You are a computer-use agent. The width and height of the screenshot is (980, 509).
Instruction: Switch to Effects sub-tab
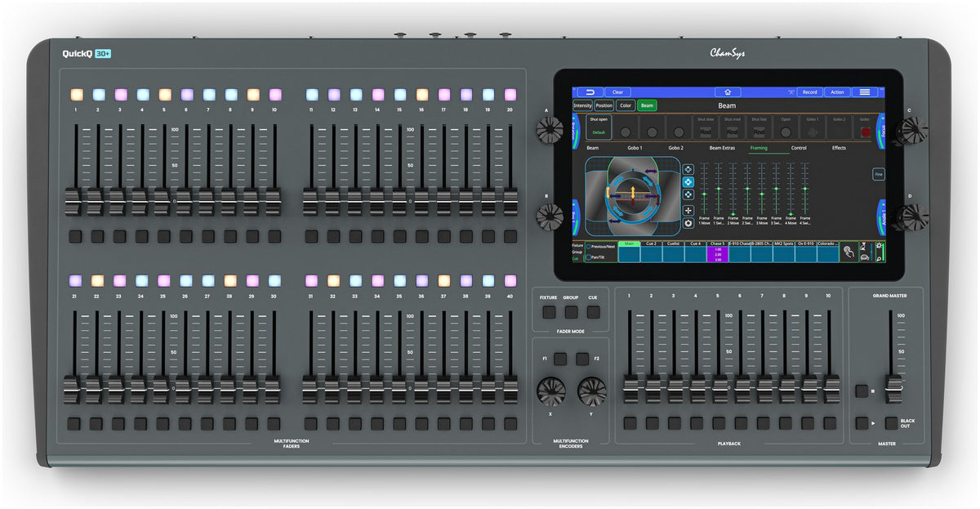pos(839,148)
